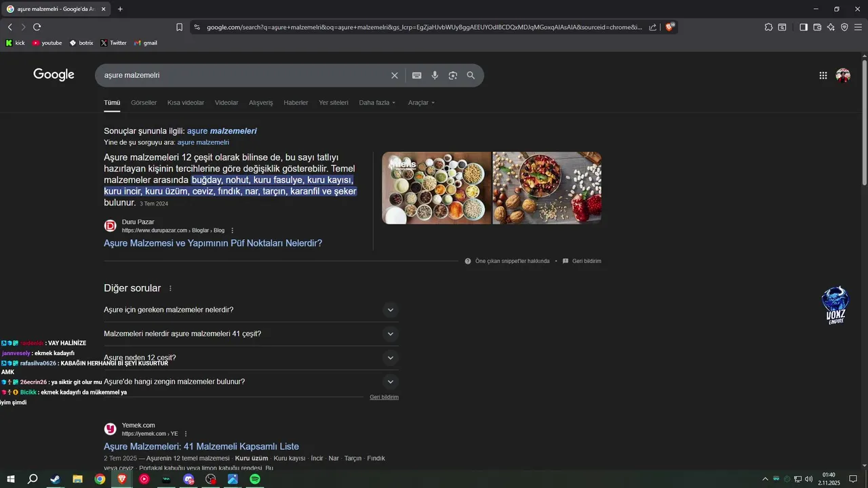
Task: Open File Explorer from the taskbar
Action: coord(77,479)
